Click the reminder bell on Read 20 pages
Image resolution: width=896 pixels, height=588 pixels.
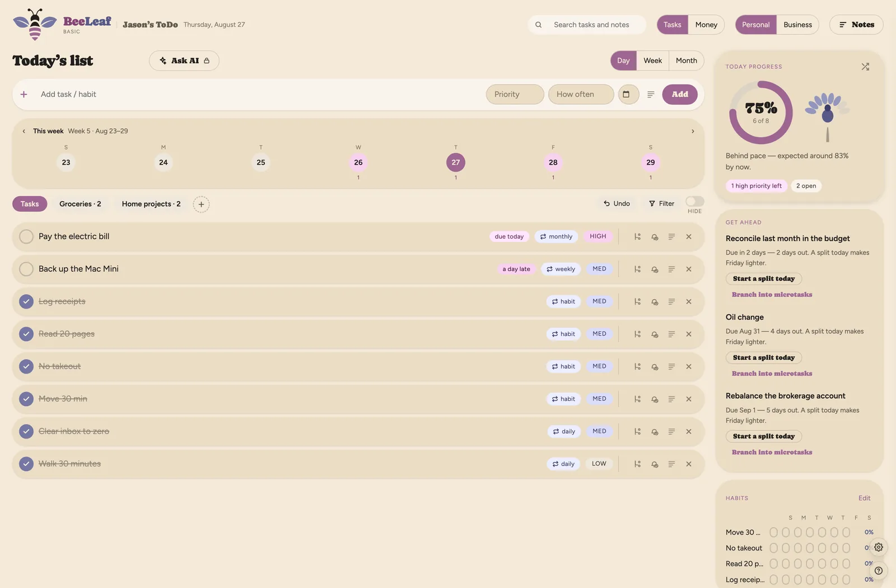point(655,334)
